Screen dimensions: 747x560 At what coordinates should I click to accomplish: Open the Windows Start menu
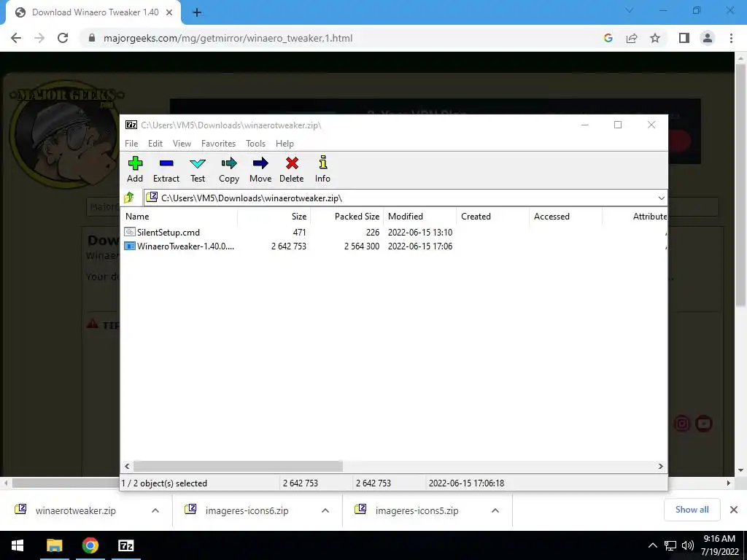coord(18,545)
